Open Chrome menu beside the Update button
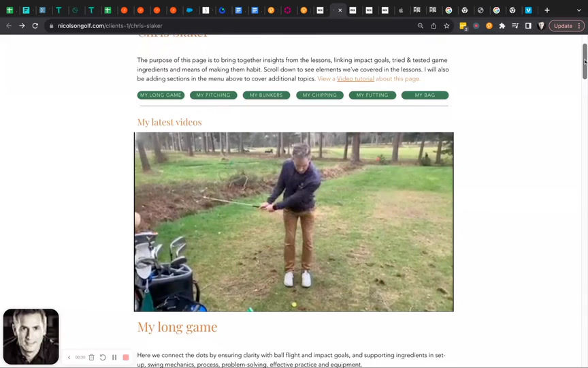The width and height of the screenshot is (588, 368). pyautogui.click(x=579, y=26)
